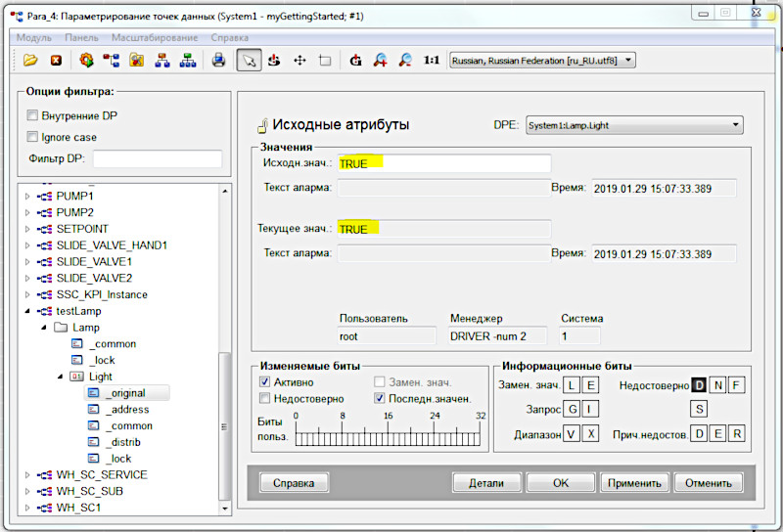Select the _distrib tree item
This screenshot has height=532, width=783.
tap(123, 442)
